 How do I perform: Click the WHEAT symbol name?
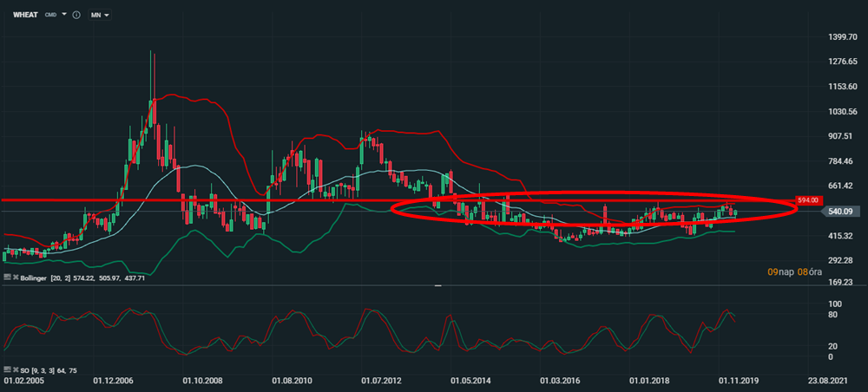(25, 16)
